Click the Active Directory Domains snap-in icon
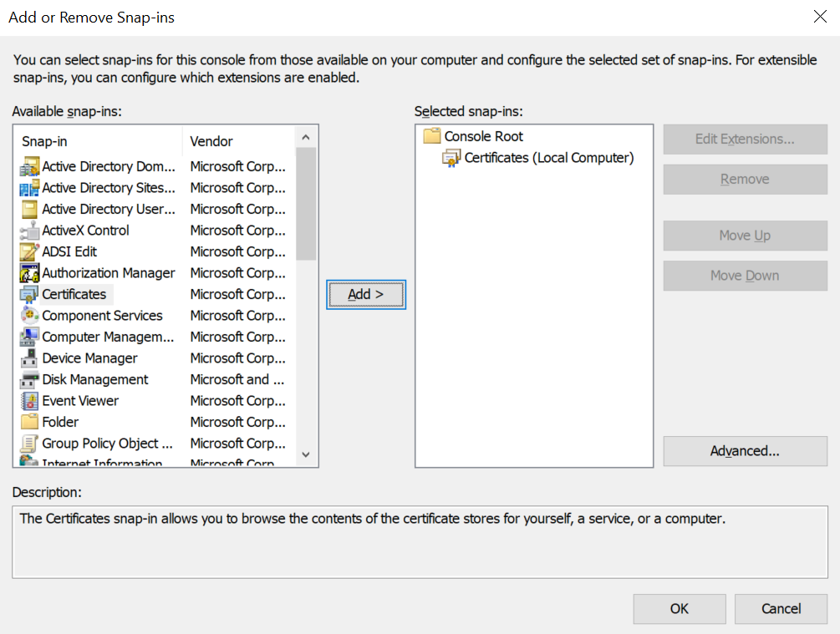This screenshot has height=634, width=840. coord(29,166)
